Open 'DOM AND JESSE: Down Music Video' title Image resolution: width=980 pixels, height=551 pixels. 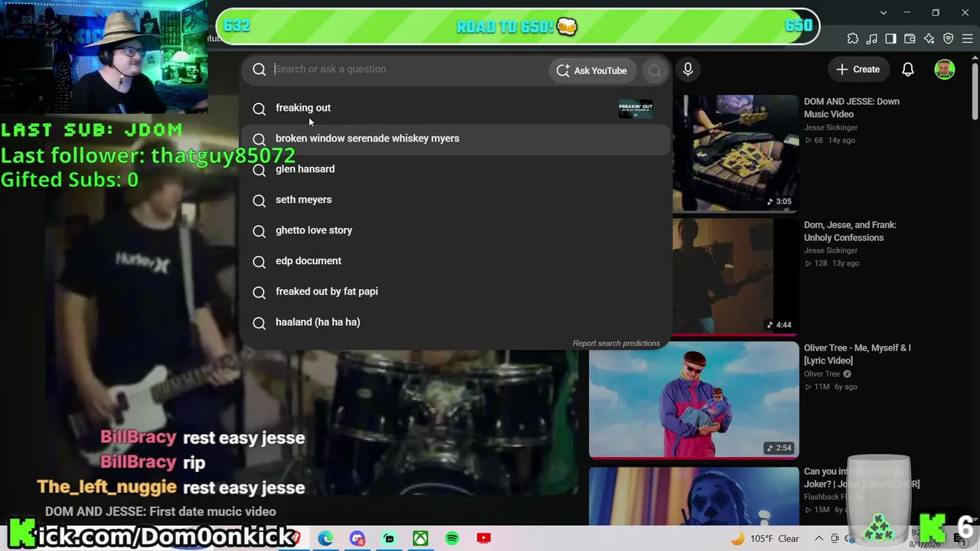[x=851, y=108]
